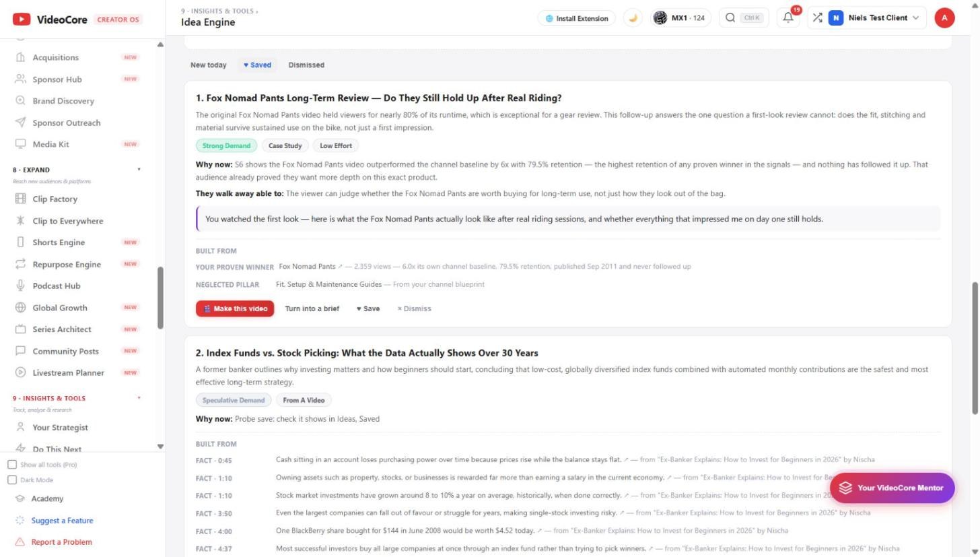
Task: Open the Niels Test Client dropdown
Action: (874, 18)
